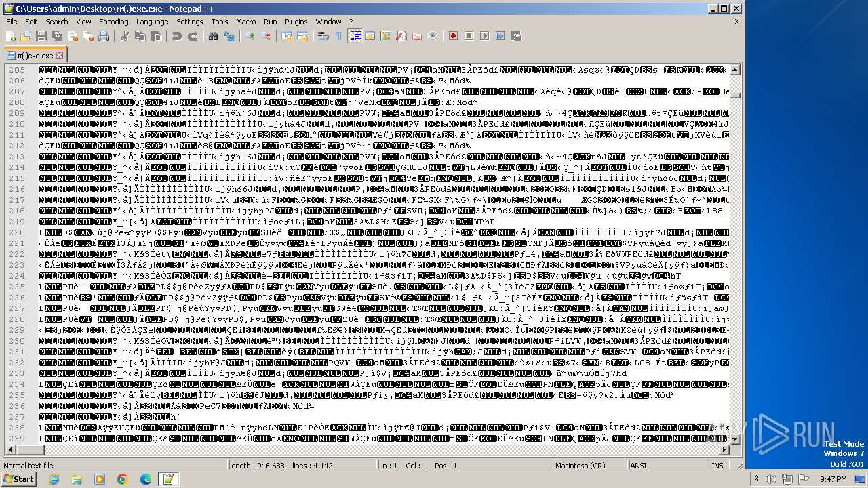Select the rr(.)exe.exe document tab
Viewport: 868px width, 488px height.
tap(35, 56)
